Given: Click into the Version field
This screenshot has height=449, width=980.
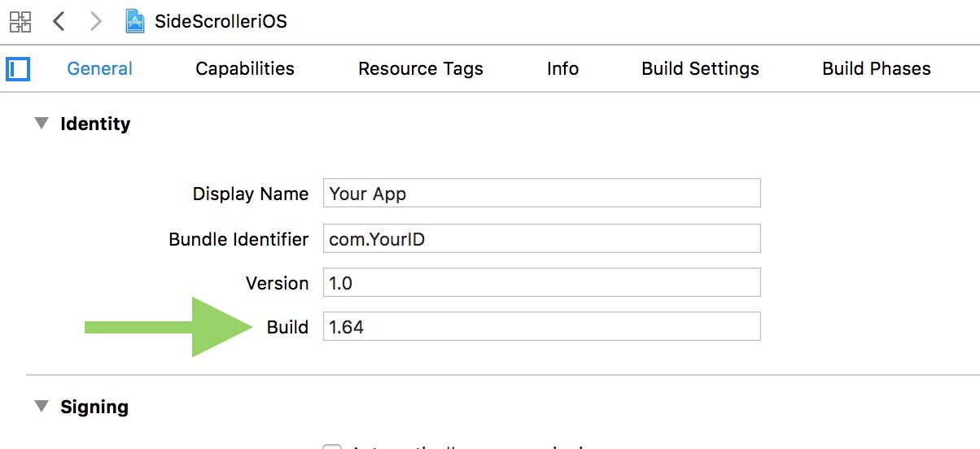Looking at the screenshot, I should click(541, 283).
